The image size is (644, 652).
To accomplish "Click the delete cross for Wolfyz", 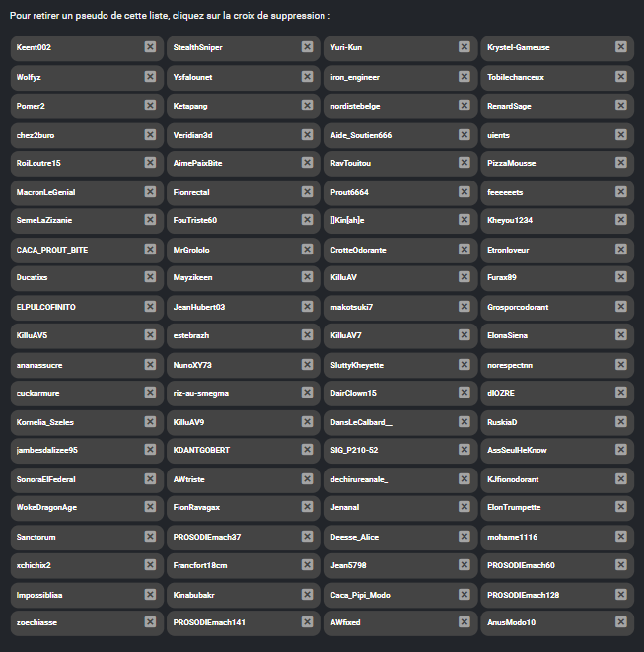I will point(150,76).
